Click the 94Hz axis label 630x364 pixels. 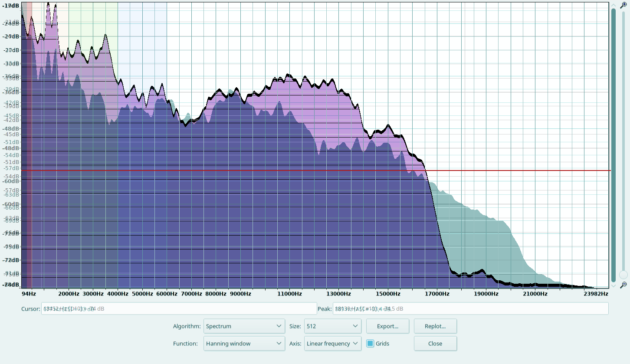tap(29, 294)
